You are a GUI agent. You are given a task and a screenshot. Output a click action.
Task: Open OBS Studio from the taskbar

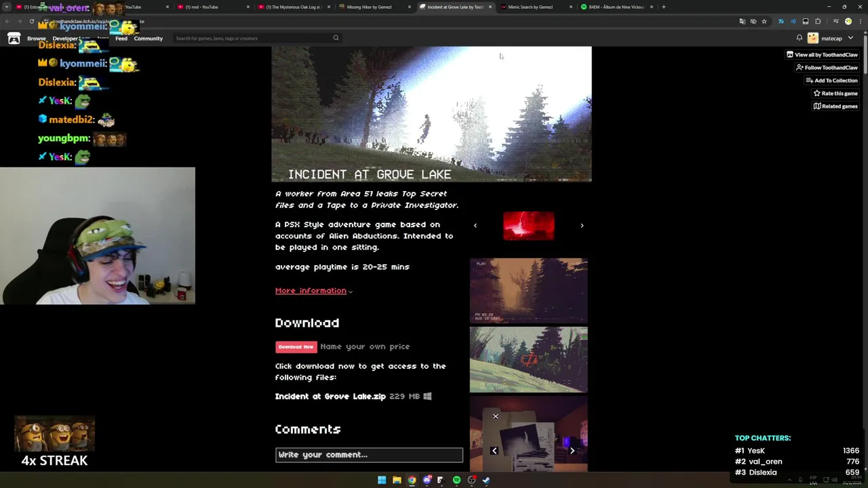tap(471, 481)
